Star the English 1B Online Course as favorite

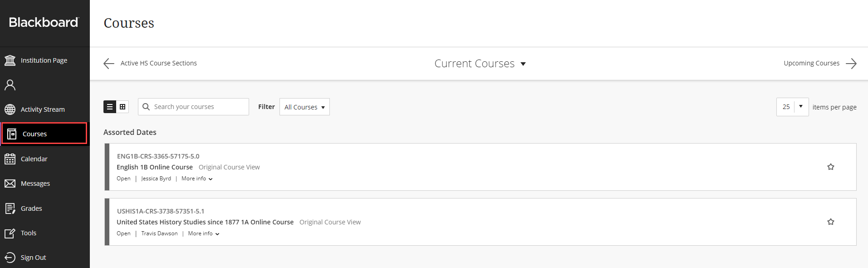(831, 167)
